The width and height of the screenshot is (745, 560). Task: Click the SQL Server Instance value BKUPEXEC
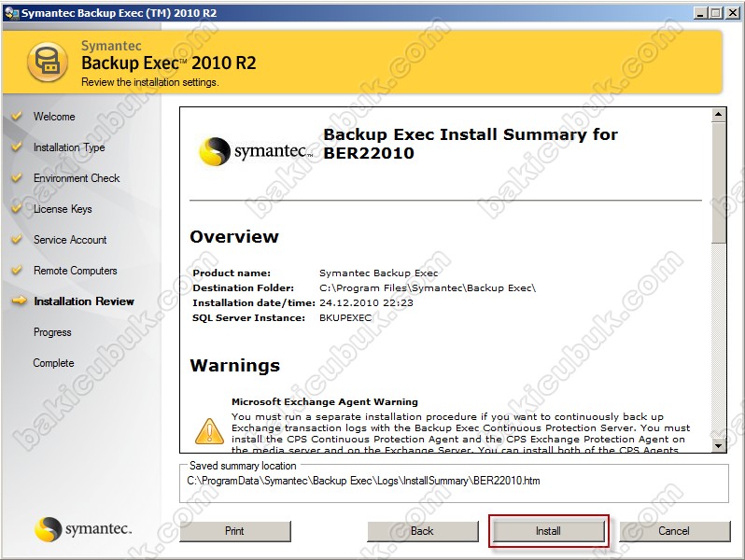(x=345, y=317)
